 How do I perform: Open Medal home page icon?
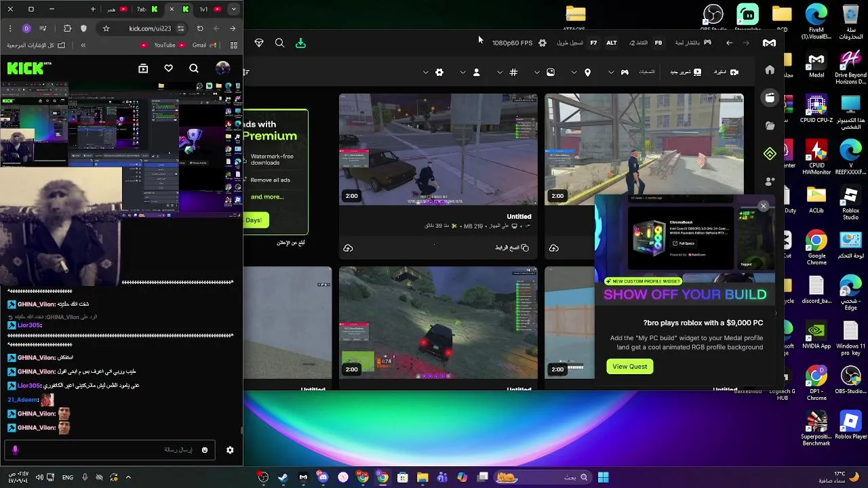pos(770,70)
